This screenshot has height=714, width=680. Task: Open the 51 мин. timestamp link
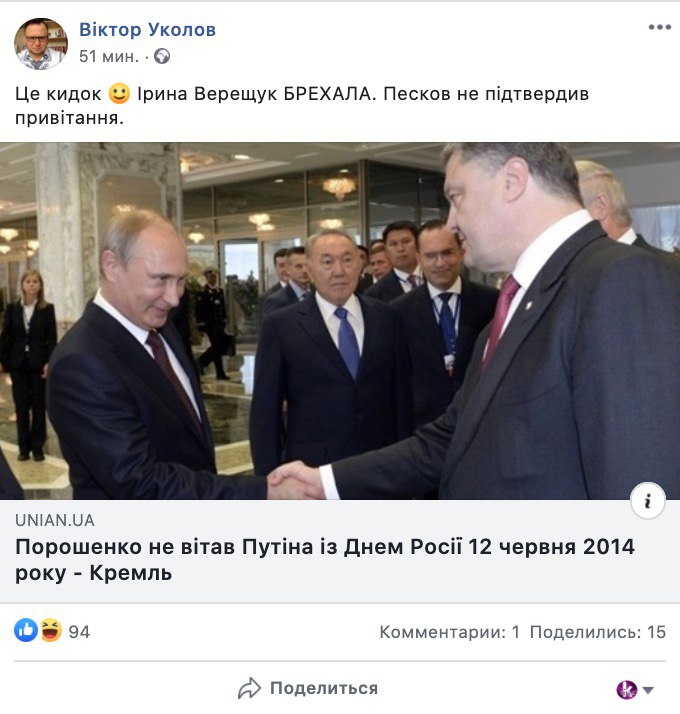[109, 56]
